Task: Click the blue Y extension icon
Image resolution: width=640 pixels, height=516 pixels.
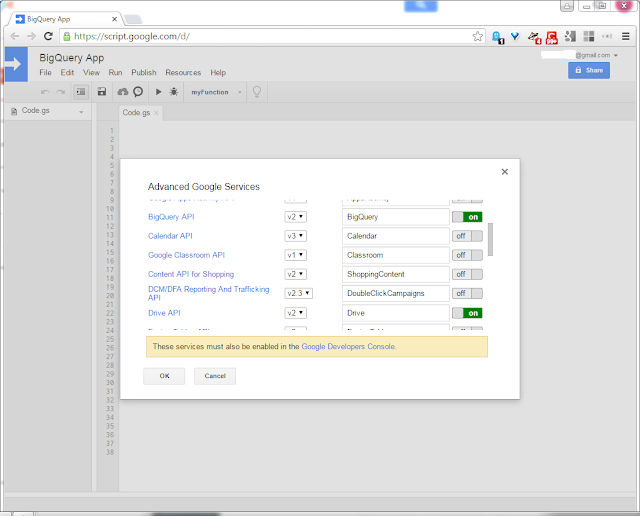Action: pos(515,37)
